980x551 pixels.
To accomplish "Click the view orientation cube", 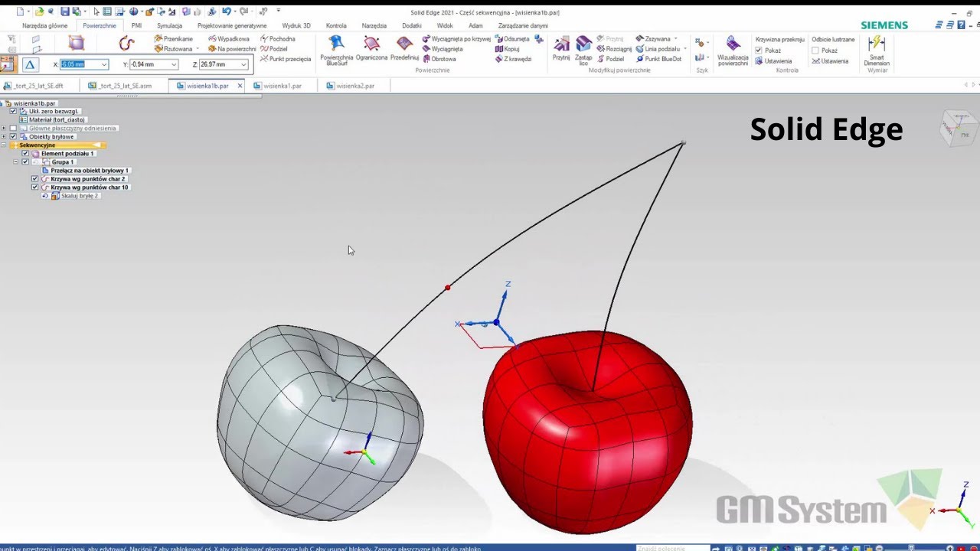I will (x=958, y=128).
